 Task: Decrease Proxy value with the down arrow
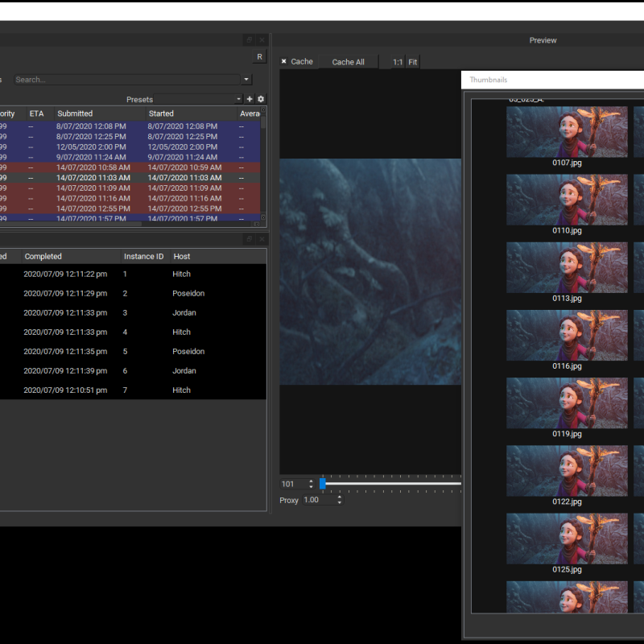[x=339, y=502]
